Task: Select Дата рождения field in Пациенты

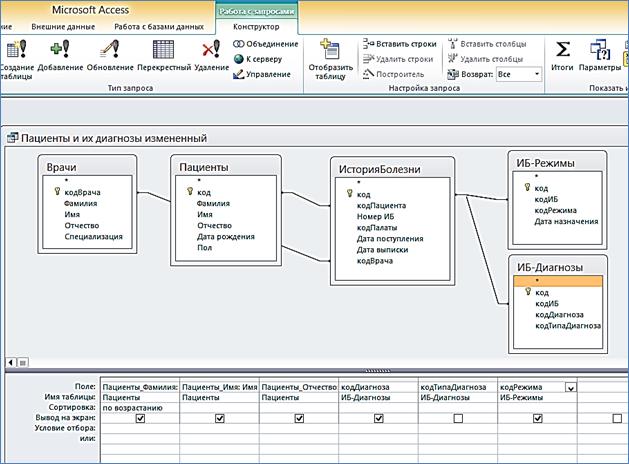Action: (x=225, y=237)
